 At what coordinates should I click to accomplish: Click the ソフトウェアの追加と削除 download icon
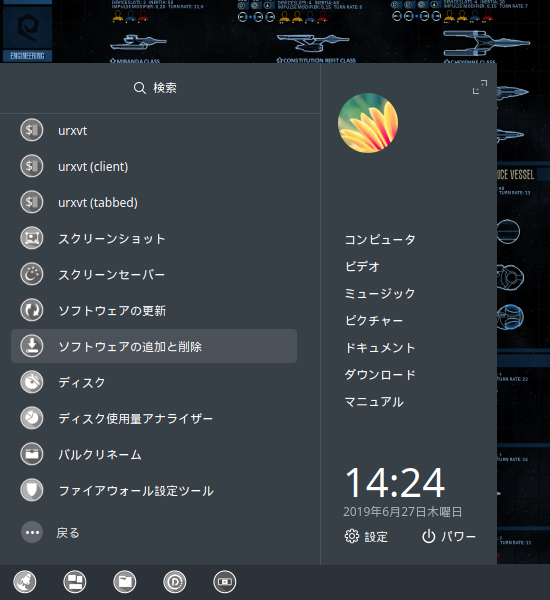32,346
